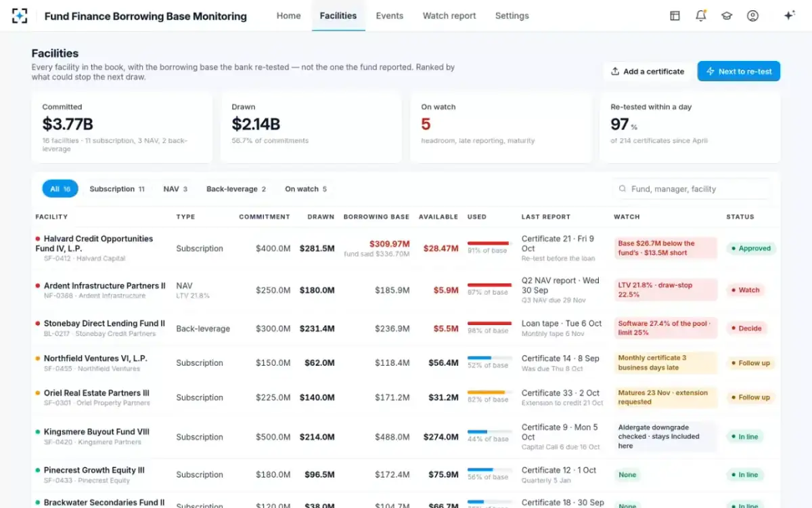Screen dimensions: 812x508
Task: Click the Committed $3.77B summary card
Action: point(122,127)
